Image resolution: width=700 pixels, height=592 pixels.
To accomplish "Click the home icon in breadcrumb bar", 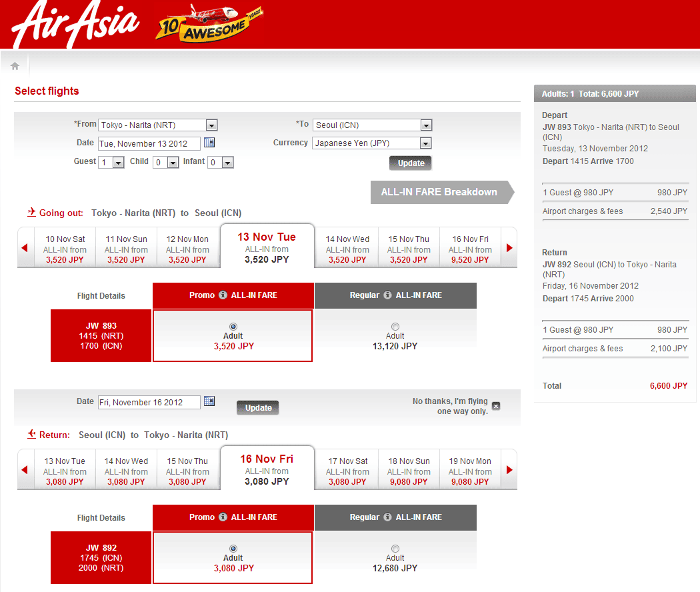I will (15, 66).
